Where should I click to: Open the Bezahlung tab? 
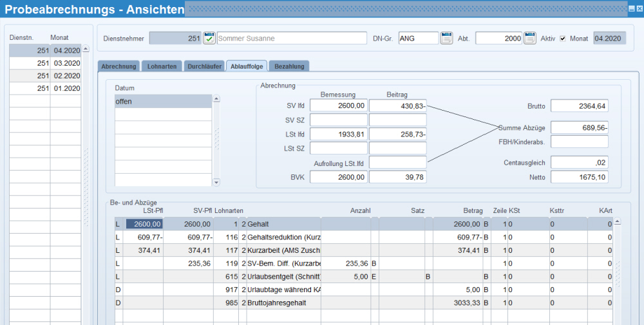tap(290, 66)
